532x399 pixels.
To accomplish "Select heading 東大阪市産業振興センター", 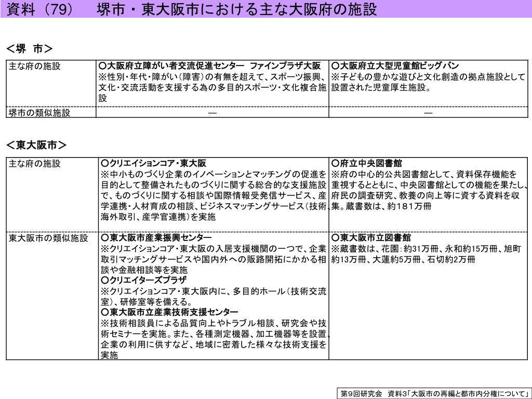I will tap(156, 237).
